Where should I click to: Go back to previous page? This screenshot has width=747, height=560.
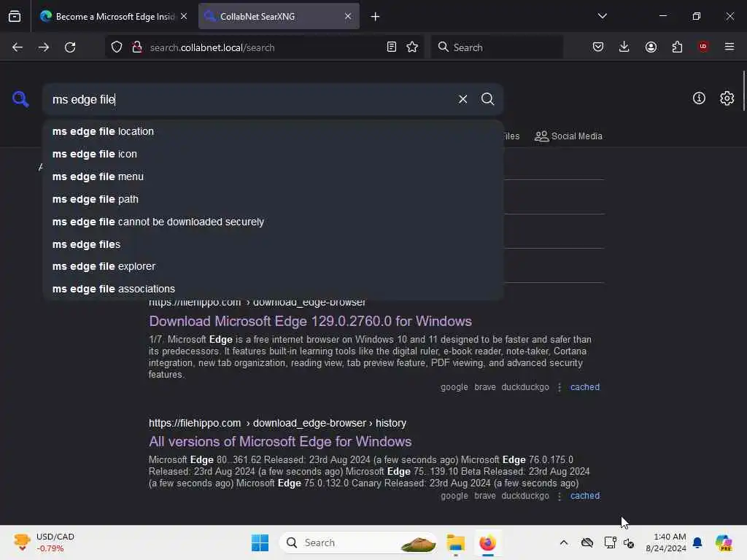point(18,47)
